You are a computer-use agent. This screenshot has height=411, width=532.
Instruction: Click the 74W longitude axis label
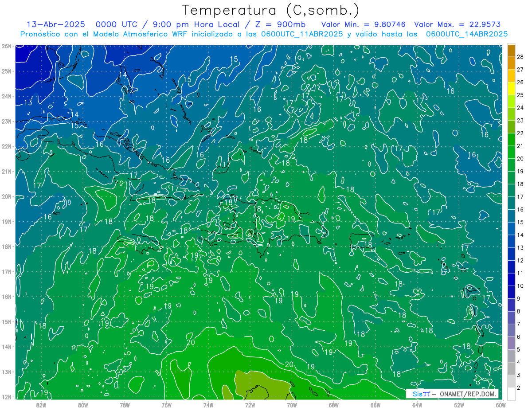click(x=208, y=405)
